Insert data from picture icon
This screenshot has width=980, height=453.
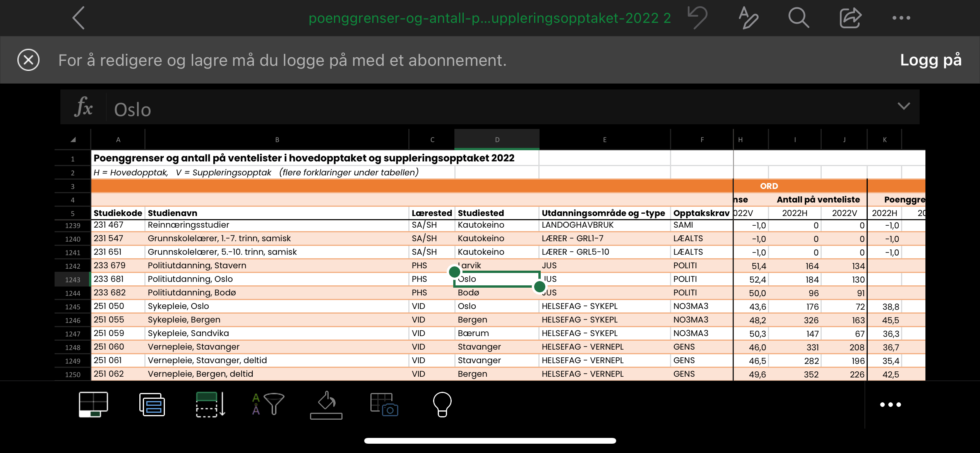pyautogui.click(x=384, y=405)
